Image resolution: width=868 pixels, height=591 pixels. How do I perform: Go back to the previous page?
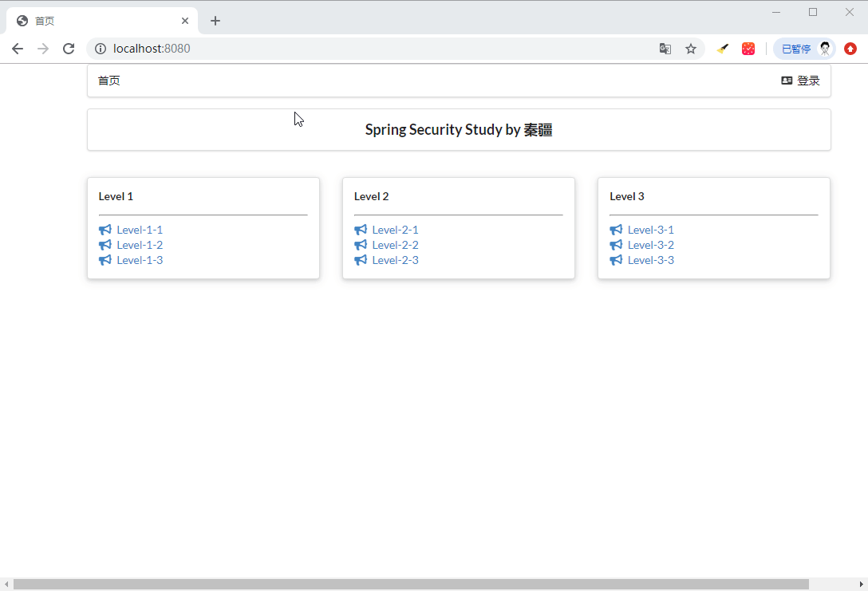(x=18, y=49)
